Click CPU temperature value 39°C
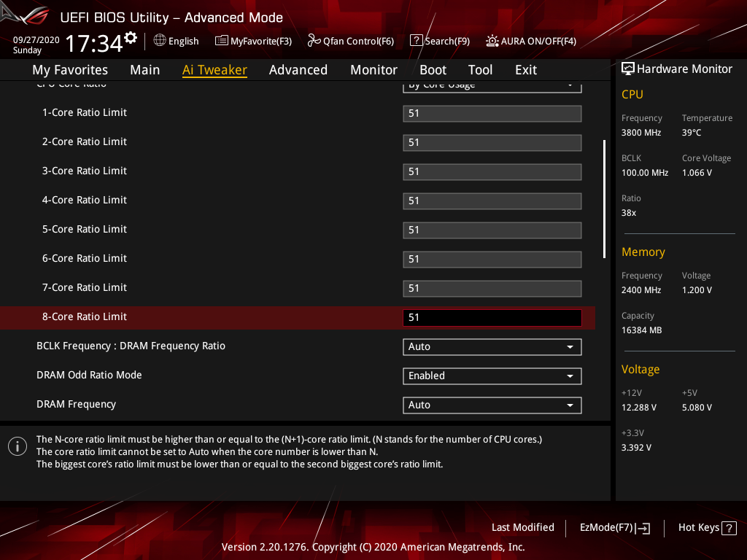The height and width of the screenshot is (560, 747). 692,133
